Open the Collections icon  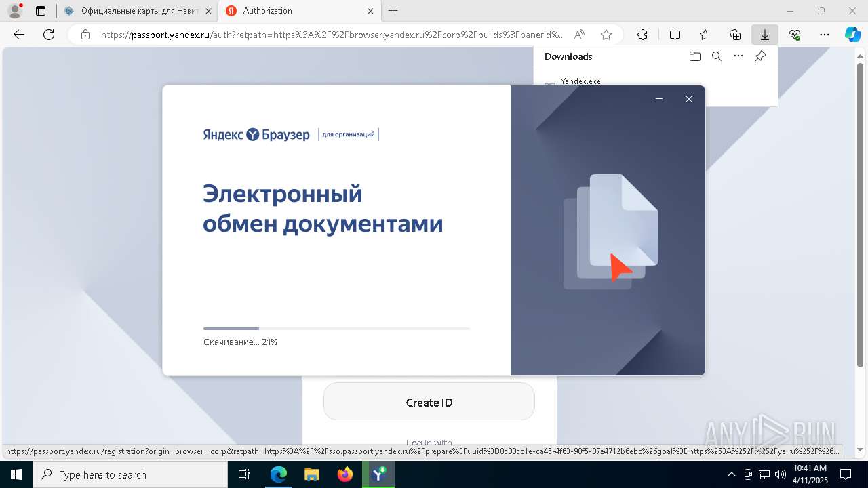[x=735, y=35]
